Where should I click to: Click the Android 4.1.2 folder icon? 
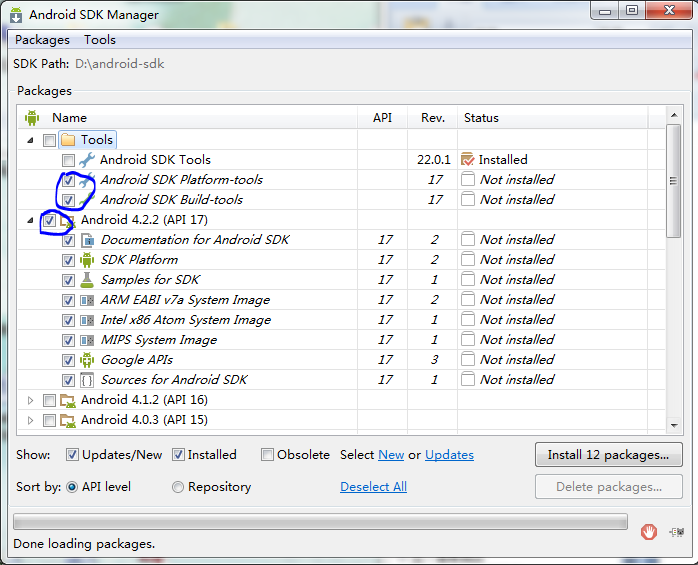tap(68, 400)
